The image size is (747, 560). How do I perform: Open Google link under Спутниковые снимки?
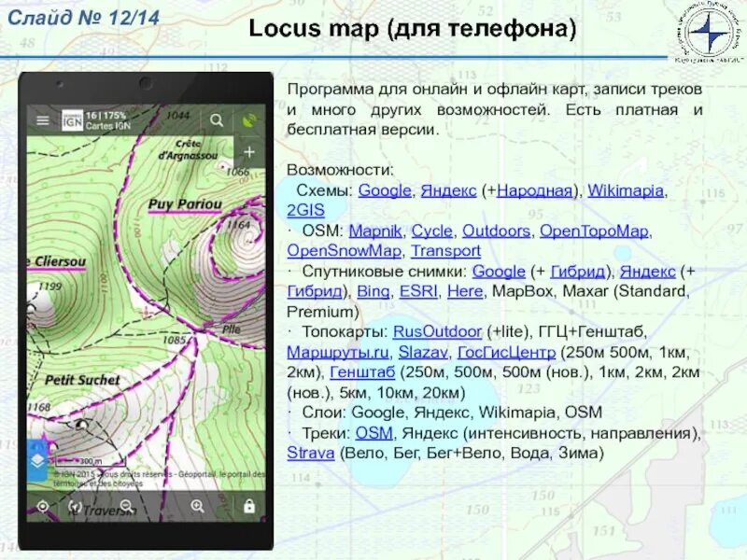coord(499,272)
